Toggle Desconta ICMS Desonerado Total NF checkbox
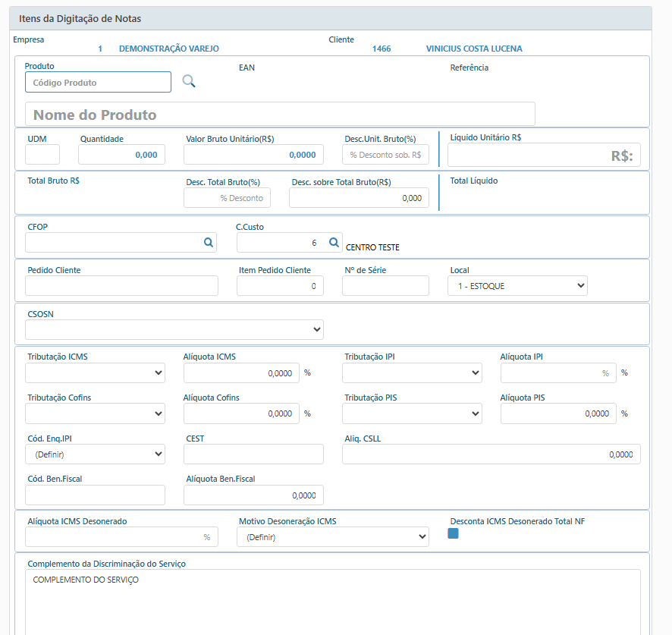 (x=454, y=533)
